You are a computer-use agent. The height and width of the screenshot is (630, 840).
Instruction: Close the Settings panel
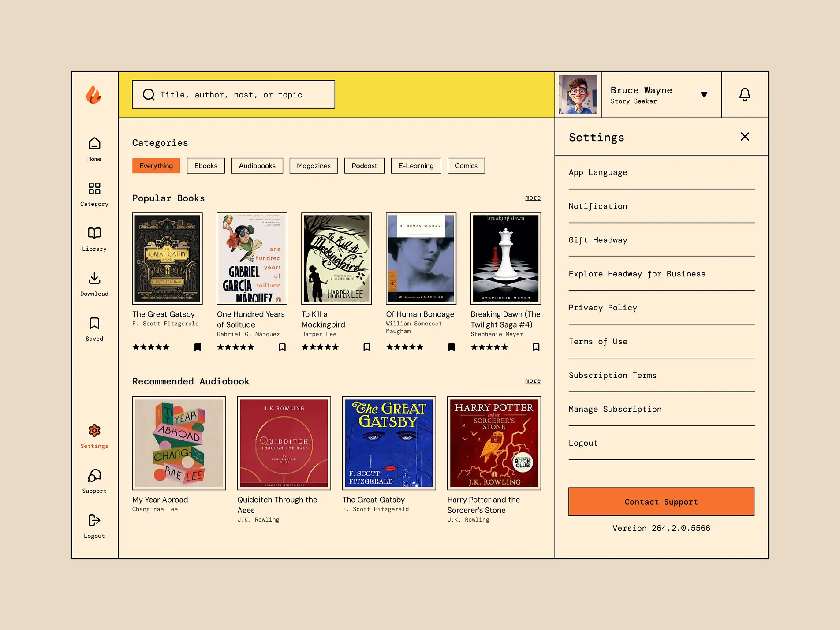[x=745, y=137]
